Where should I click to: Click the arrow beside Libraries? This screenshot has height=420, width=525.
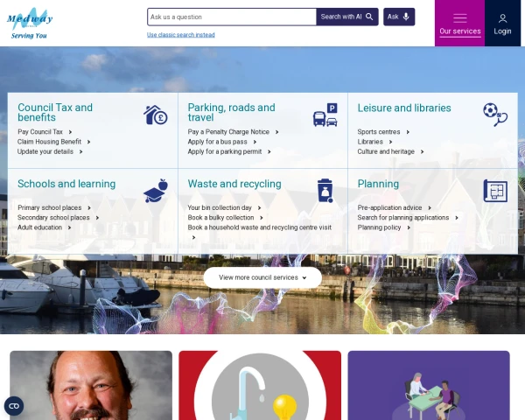point(390,142)
